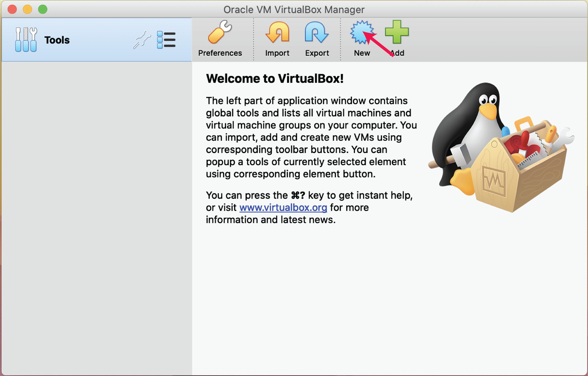588x376 pixels.
Task: Click the Preferences label in toolbar
Action: coord(220,53)
